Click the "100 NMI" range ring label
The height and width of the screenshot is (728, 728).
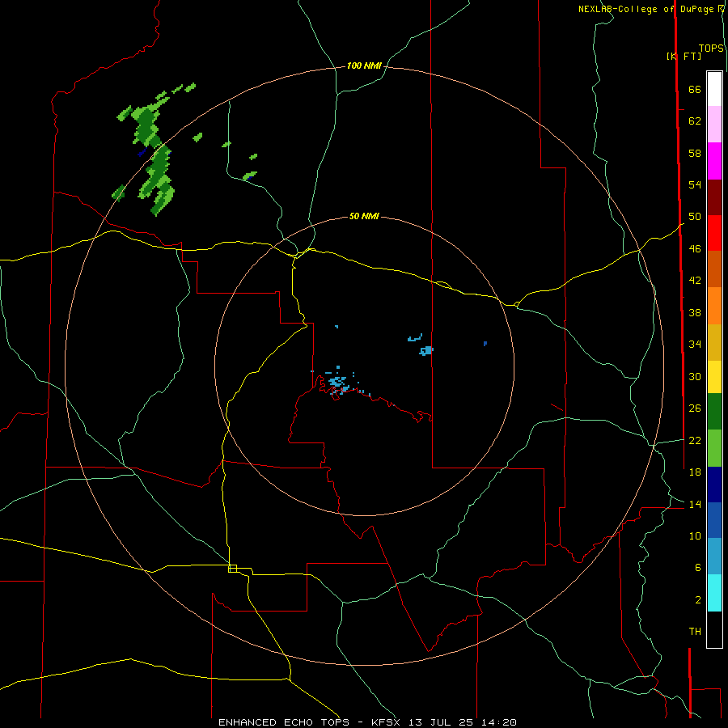(x=364, y=66)
